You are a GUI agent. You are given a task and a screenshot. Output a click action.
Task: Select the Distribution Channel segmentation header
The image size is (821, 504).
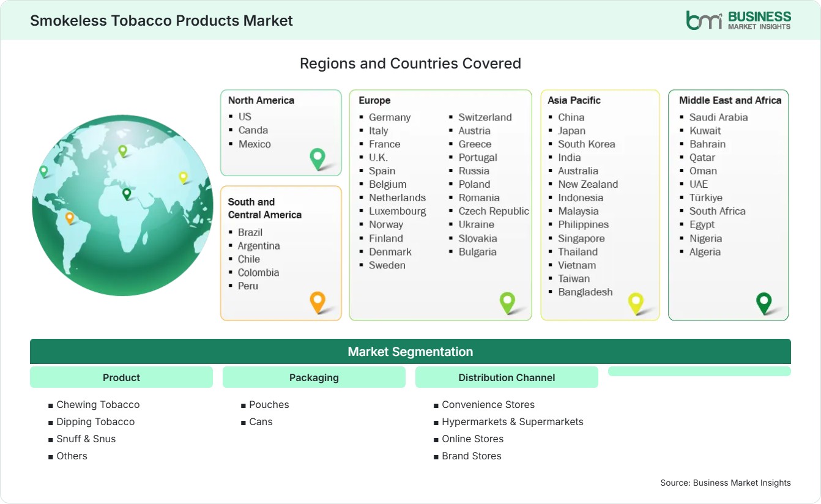[x=507, y=377]
